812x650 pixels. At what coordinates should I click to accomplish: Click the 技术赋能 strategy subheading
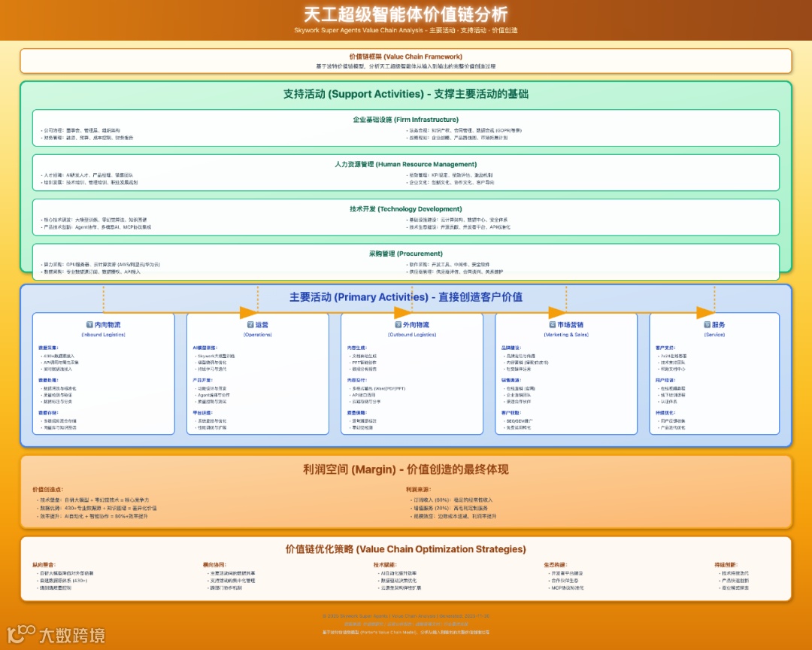[x=385, y=564]
